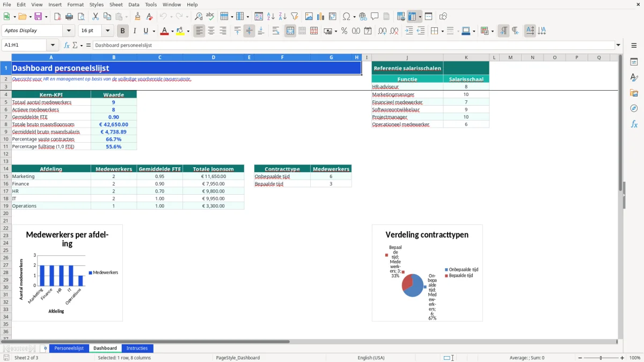Click the Print icon
This screenshot has width=644, height=362.
[69, 17]
